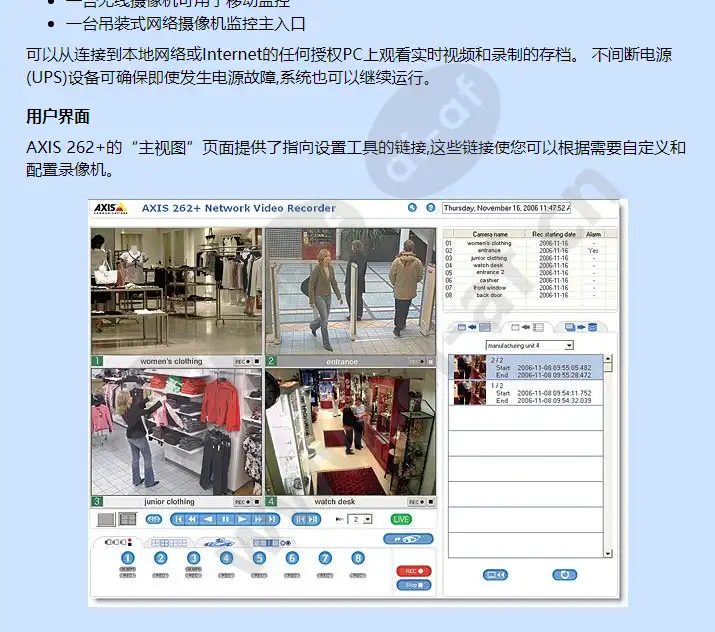This screenshot has height=632, width=715.
Task: Select the junior clothing video tile
Action: [176, 432]
